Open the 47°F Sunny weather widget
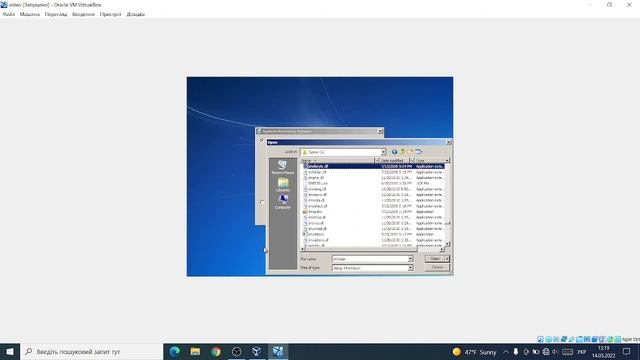This screenshot has width=640, height=360. pos(474,352)
